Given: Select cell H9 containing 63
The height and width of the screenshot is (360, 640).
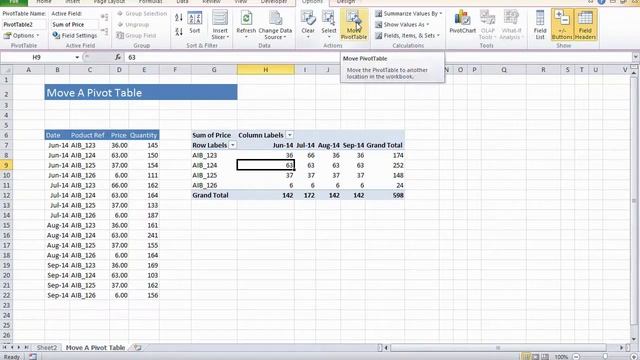Looking at the screenshot, I should pyautogui.click(x=266, y=165).
